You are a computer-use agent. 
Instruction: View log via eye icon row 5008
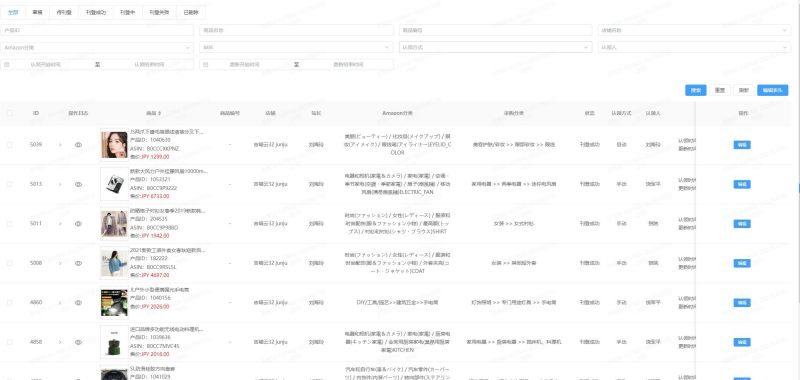click(78, 263)
